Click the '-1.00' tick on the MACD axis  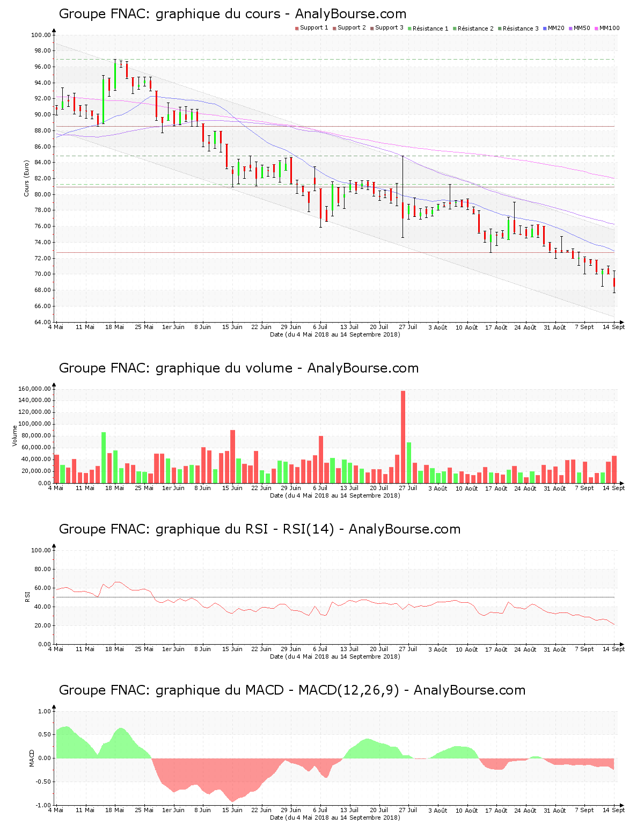[43, 805]
